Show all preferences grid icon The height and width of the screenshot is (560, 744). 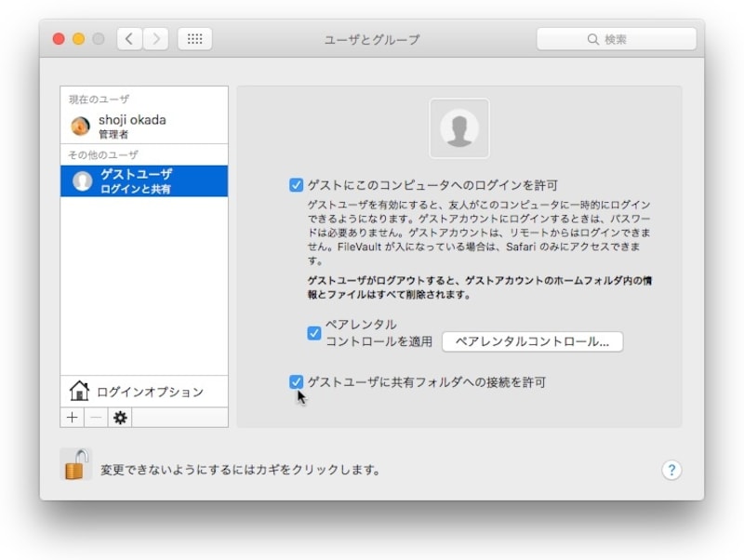click(194, 39)
